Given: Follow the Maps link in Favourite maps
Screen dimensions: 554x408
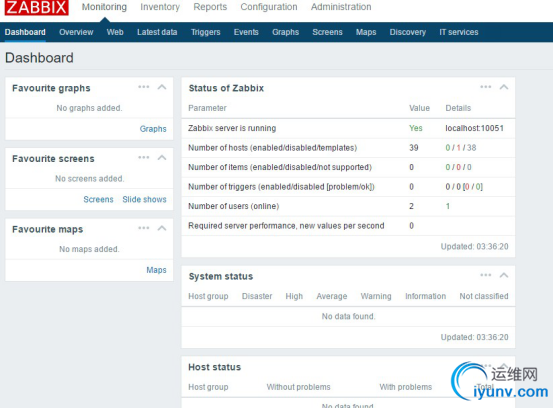Looking at the screenshot, I should [x=156, y=270].
